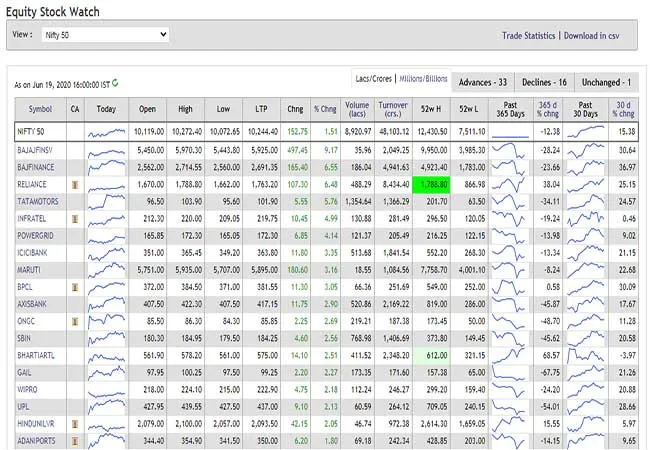Click WIPRO 30 d change 20.88
Viewport: 650px width, 450px height.
[627, 390]
